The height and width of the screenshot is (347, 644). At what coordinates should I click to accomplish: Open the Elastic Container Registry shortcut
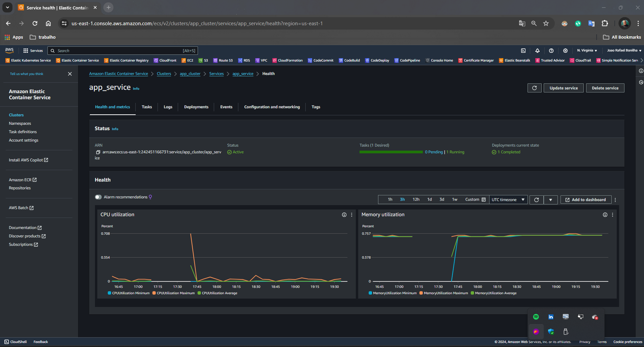pos(126,61)
